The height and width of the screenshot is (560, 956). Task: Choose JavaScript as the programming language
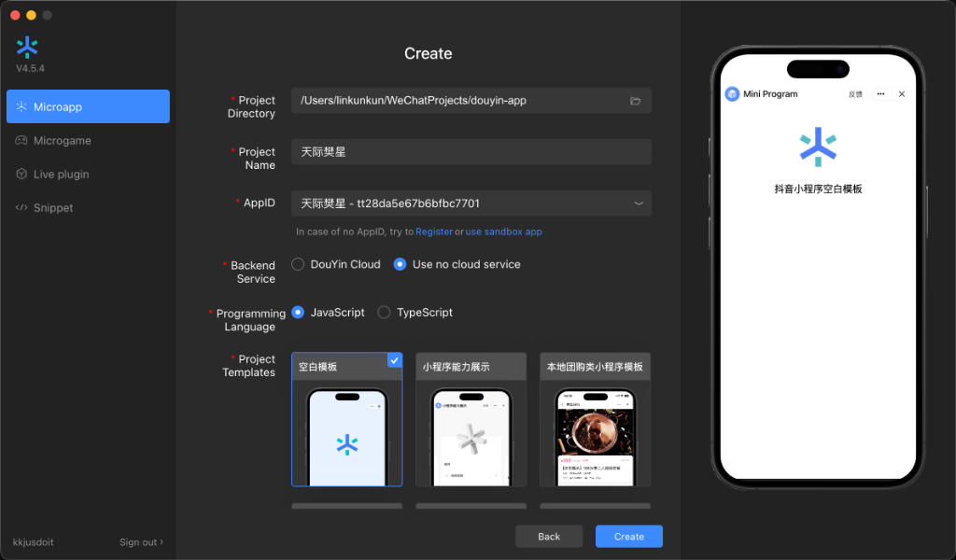(x=328, y=312)
